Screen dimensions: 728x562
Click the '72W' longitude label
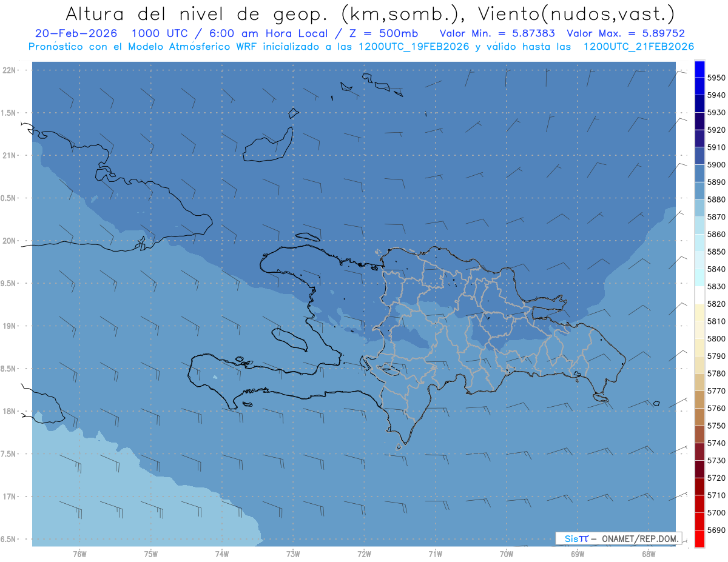364,554
